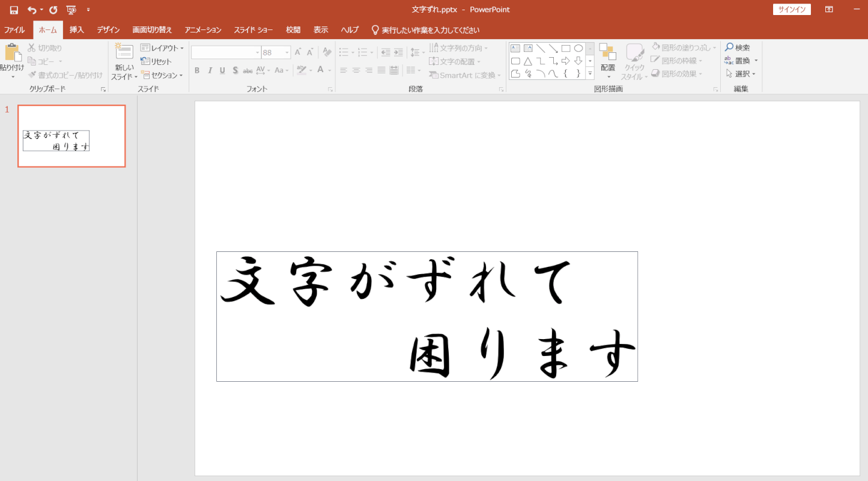The height and width of the screenshot is (481, 868).
Task: Click Convert to SmartArt (SmartArt に変換)
Action: [466, 75]
